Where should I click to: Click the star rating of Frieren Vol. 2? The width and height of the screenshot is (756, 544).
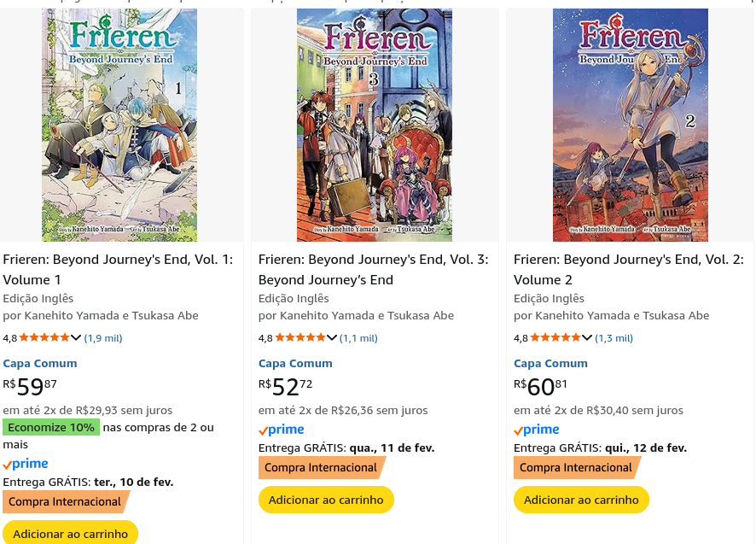coord(555,338)
